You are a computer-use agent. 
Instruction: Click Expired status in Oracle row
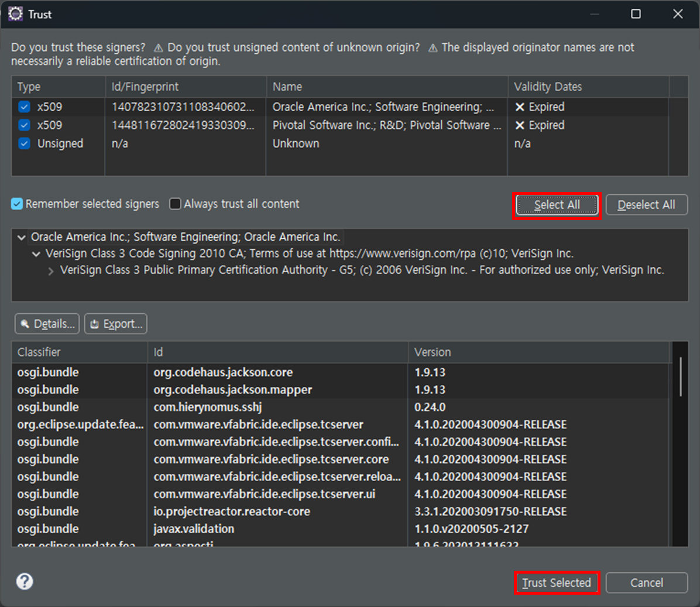[x=540, y=107]
